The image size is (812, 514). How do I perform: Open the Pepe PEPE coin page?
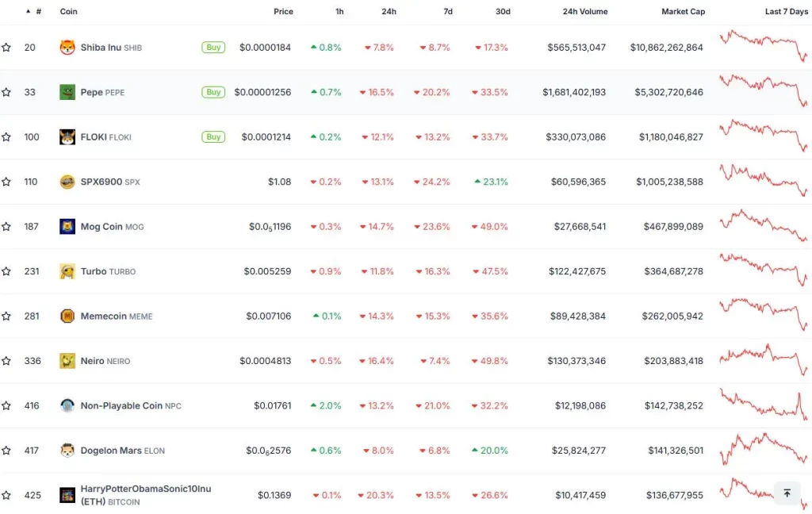click(102, 92)
